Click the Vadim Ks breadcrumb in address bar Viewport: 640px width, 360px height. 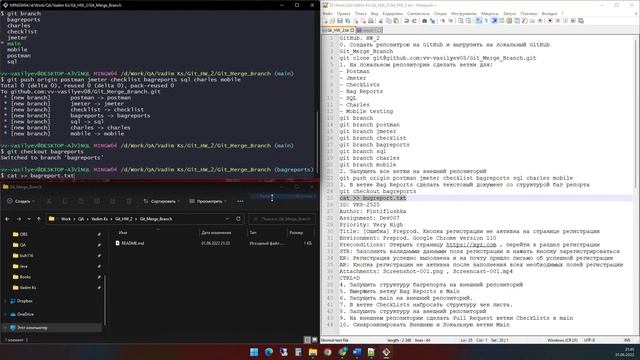[x=100, y=219]
